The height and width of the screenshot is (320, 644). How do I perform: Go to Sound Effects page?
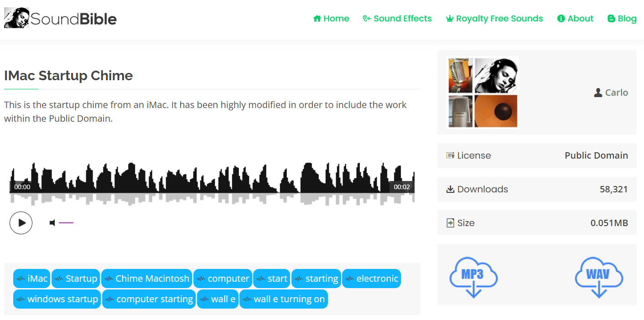pos(397,19)
